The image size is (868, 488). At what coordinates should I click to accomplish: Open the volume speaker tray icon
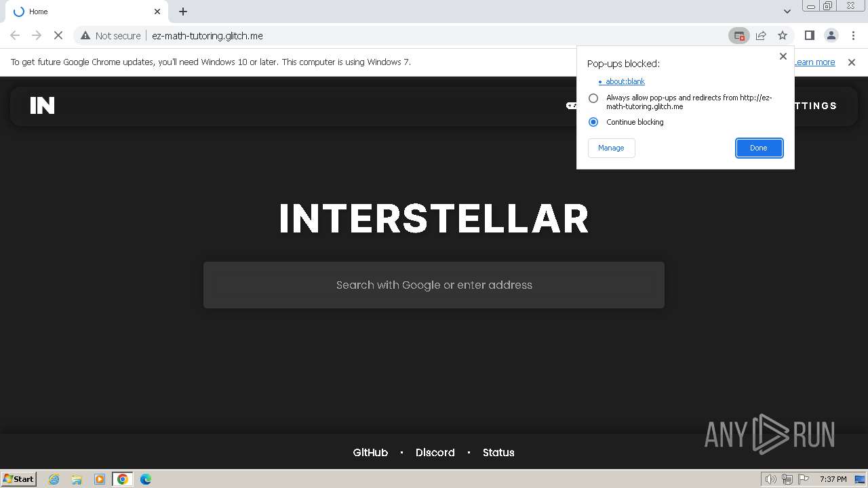pos(771,479)
